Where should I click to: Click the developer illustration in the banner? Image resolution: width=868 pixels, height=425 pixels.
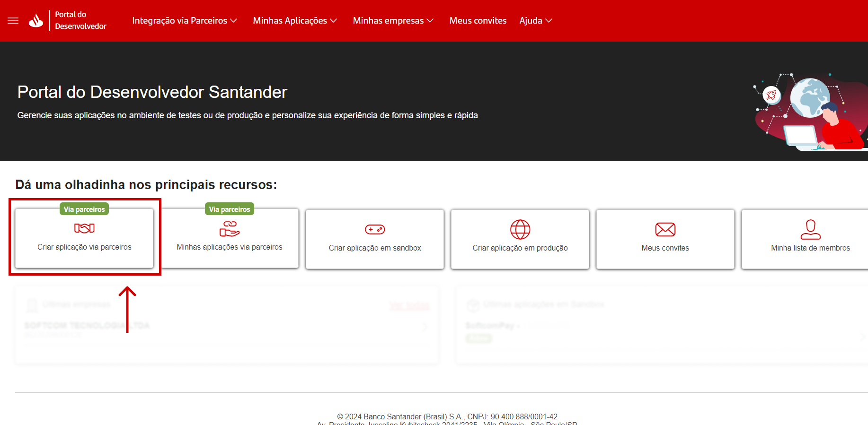[810, 113]
